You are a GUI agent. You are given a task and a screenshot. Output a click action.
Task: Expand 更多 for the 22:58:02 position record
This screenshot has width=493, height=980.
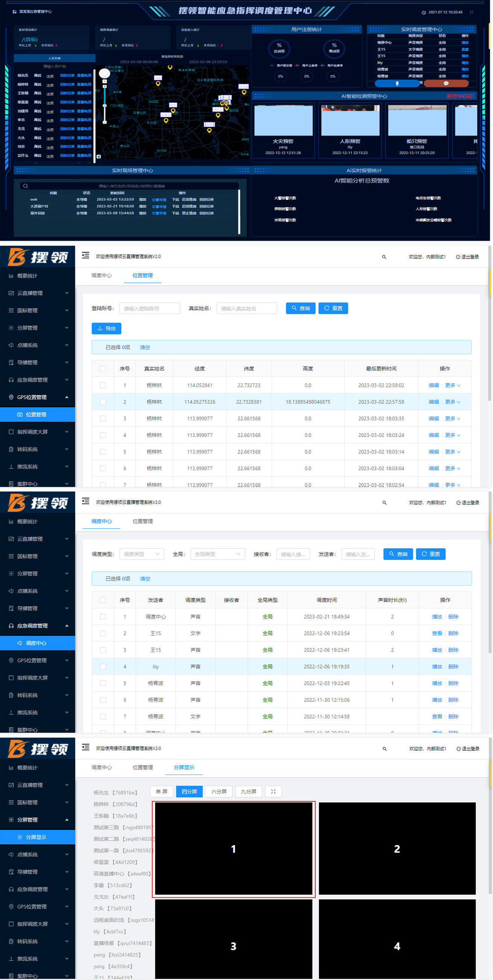[452, 385]
